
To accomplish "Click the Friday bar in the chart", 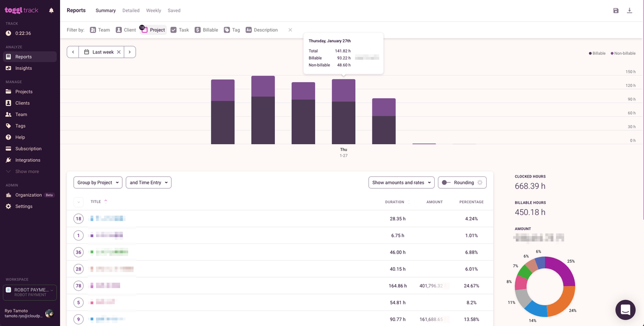I will point(384,121).
